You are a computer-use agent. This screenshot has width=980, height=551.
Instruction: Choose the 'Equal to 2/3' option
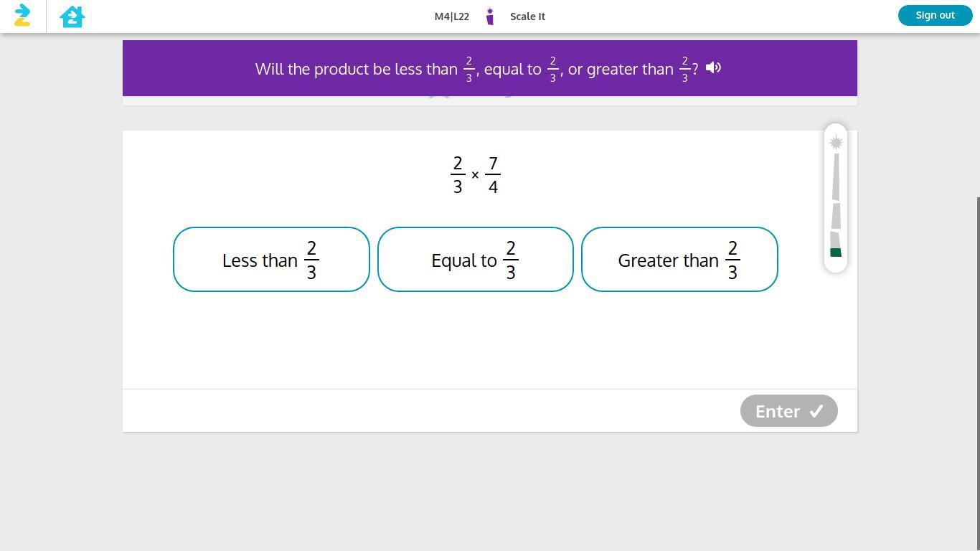point(475,260)
